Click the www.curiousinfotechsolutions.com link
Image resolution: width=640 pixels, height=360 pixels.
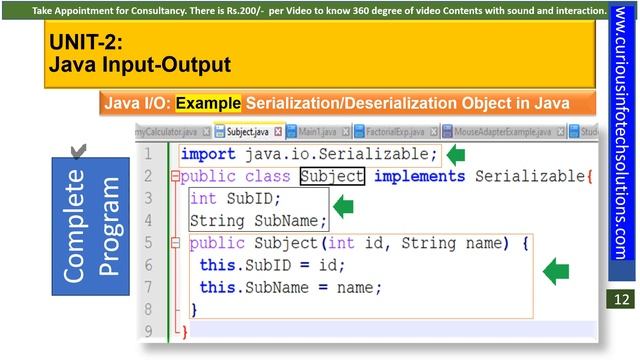(x=621, y=133)
